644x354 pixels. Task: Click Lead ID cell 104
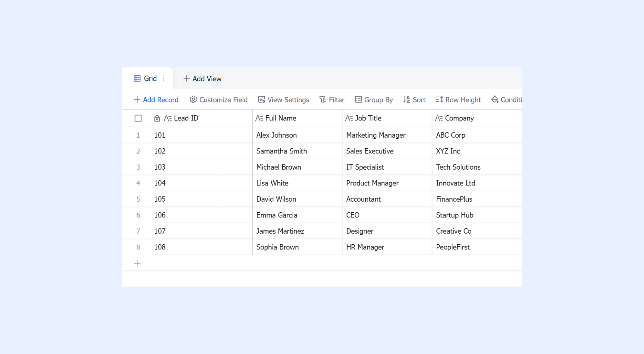coord(201,183)
